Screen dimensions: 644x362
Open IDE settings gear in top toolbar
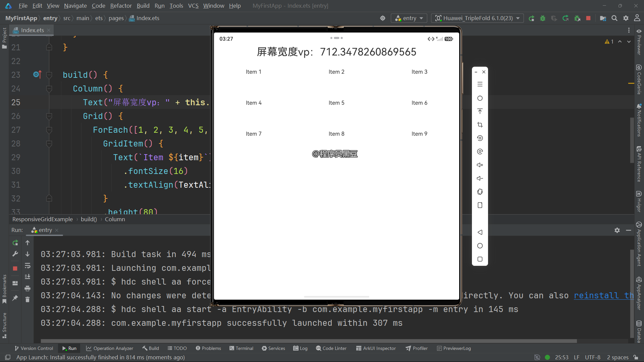click(626, 18)
